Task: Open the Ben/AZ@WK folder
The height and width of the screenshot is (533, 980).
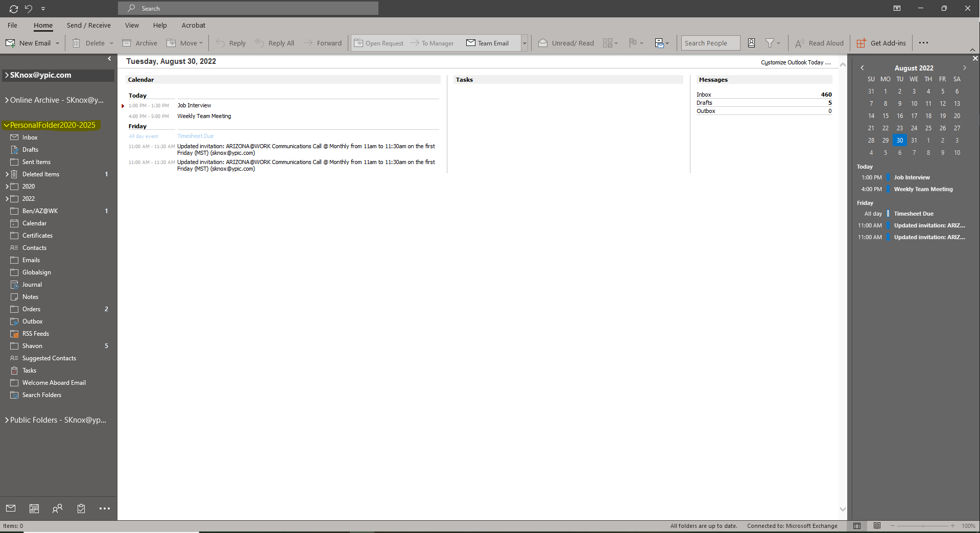Action: (x=40, y=211)
